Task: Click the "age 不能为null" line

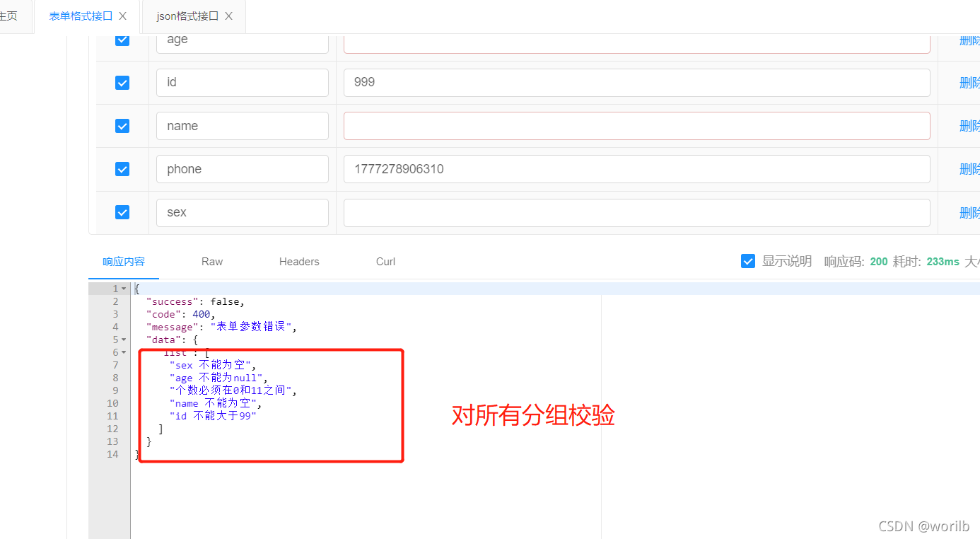Action: [x=218, y=378]
